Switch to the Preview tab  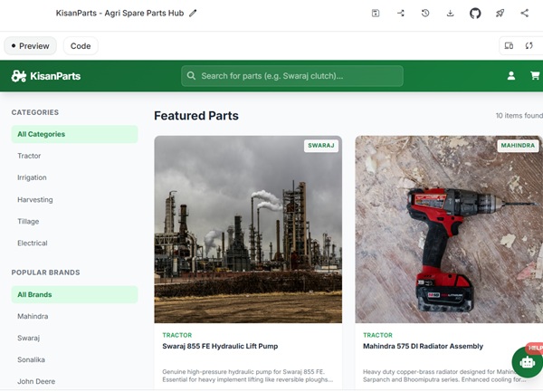tap(30, 45)
